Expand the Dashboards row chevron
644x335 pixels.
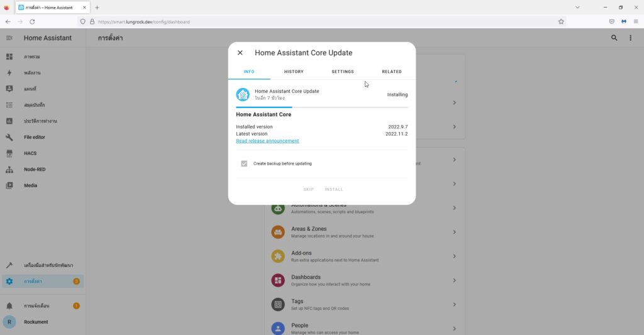point(454,280)
